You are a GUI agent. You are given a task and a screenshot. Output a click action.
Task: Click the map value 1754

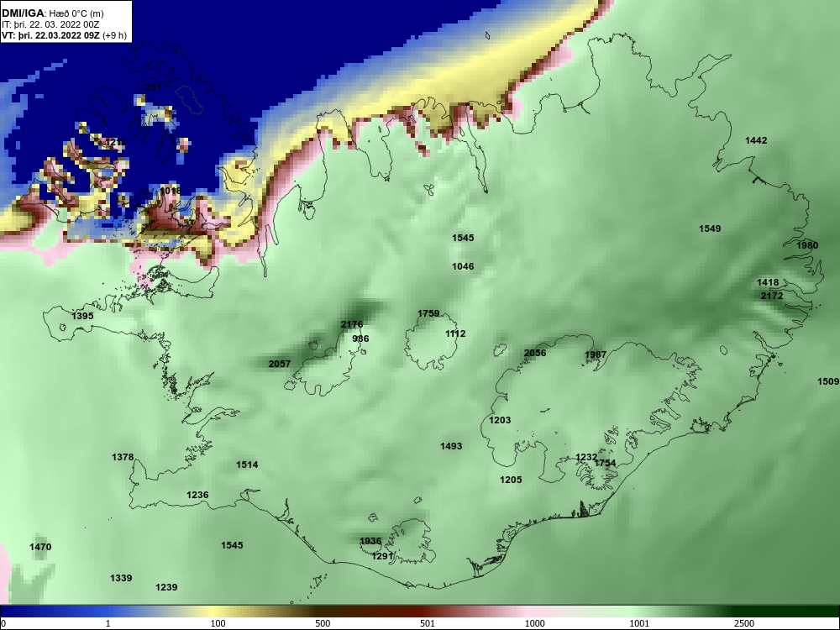[x=606, y=463]
